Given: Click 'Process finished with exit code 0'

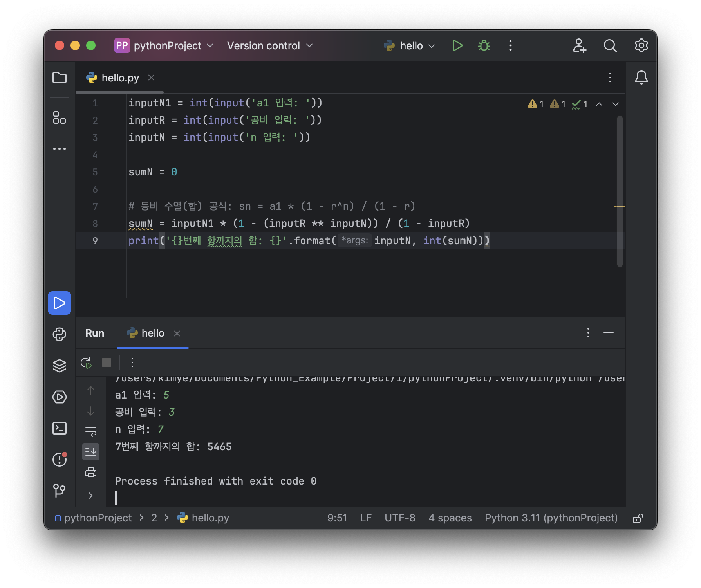Looking at the screenshot, I should point(216,481).
